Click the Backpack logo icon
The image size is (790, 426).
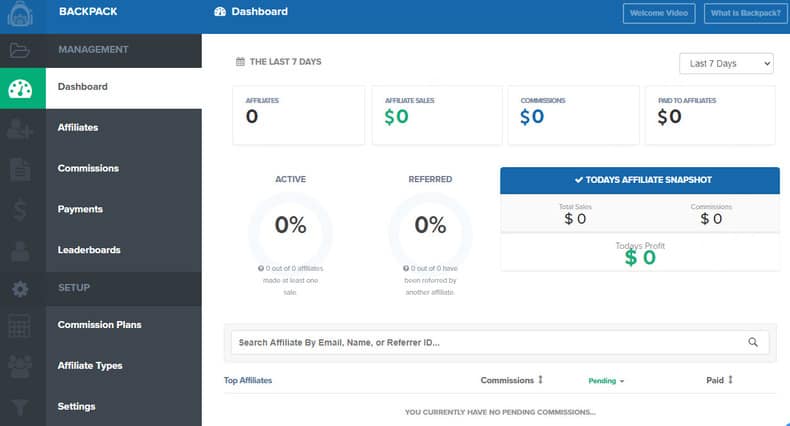coord(20,14)
